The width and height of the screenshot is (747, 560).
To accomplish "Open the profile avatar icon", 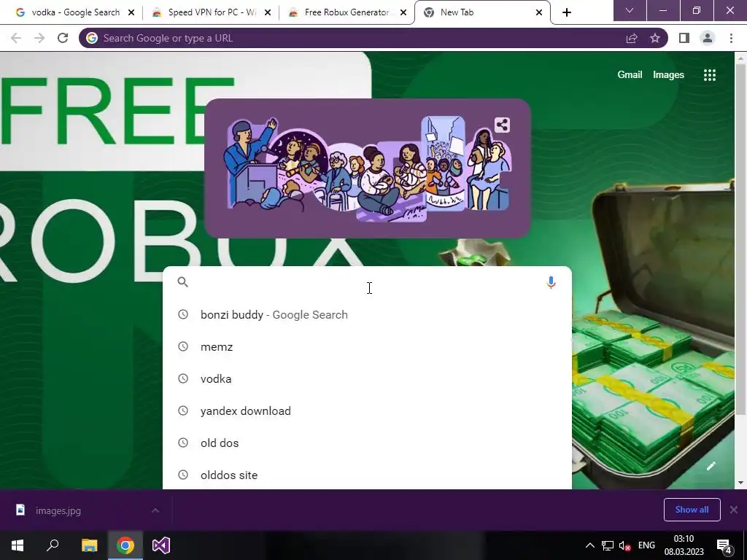I will [x=708, y=38].
